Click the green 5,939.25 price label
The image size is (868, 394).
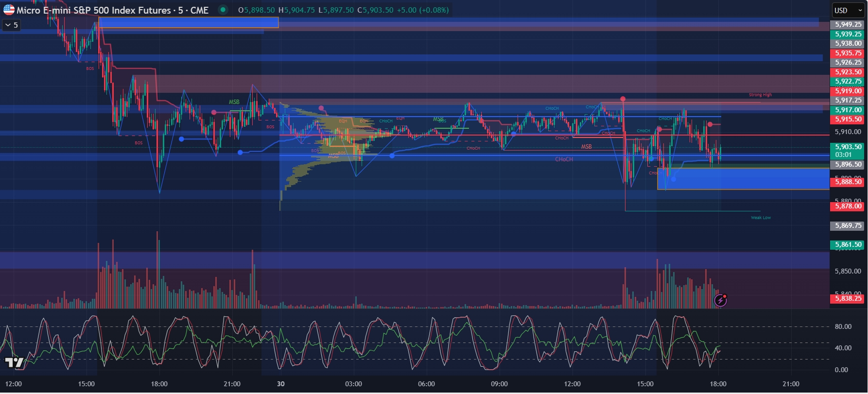[848, 34]
